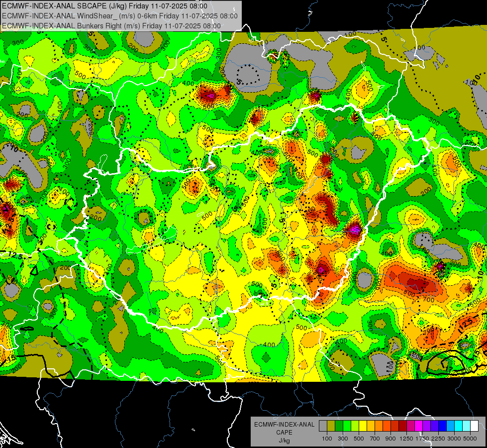Select the dark green legend color box
This screenshot has width=487, height=448.
[339, 426]
